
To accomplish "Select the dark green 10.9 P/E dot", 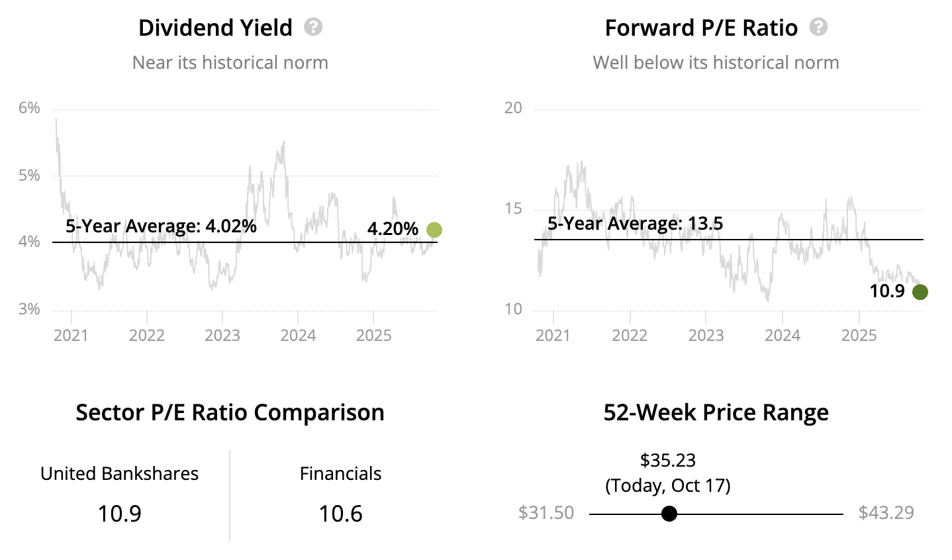I will click(920, 292).
